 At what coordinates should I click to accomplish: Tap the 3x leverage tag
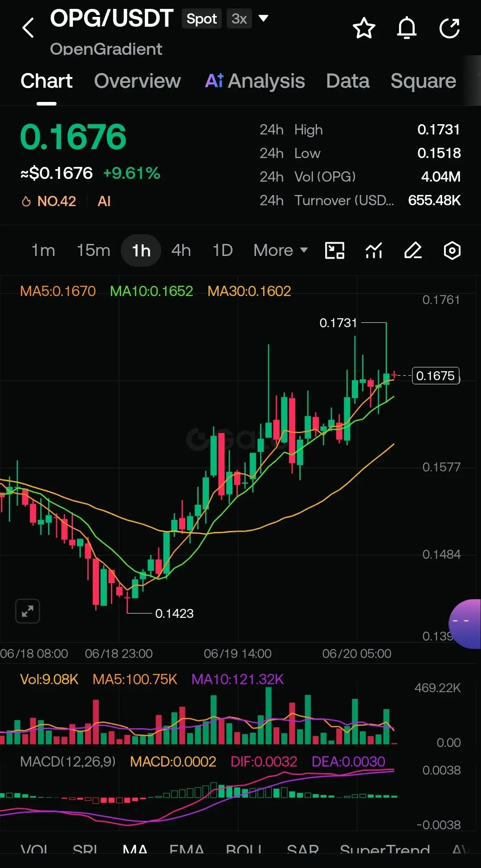click(239, 19)
